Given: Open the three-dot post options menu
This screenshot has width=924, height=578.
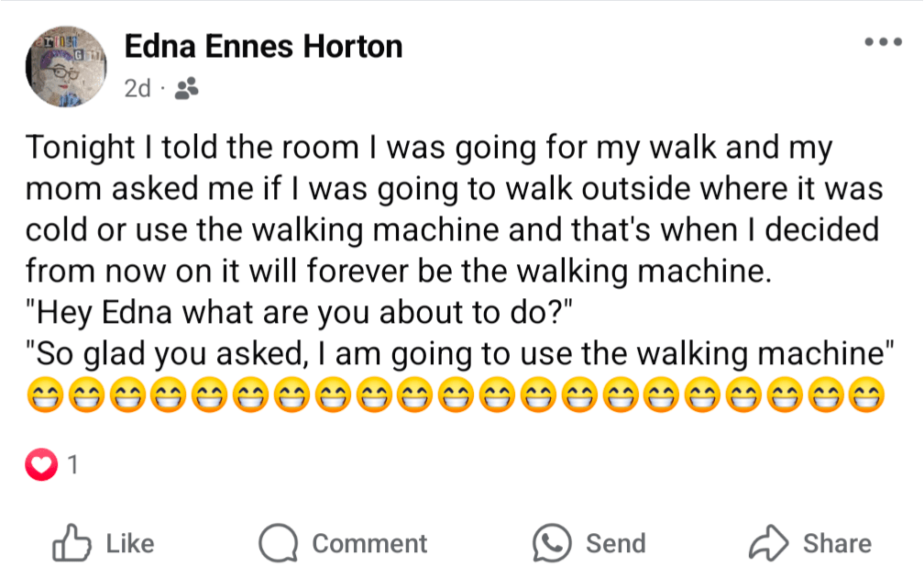Looking at the screenshot, I should click(x=885, y=43).
